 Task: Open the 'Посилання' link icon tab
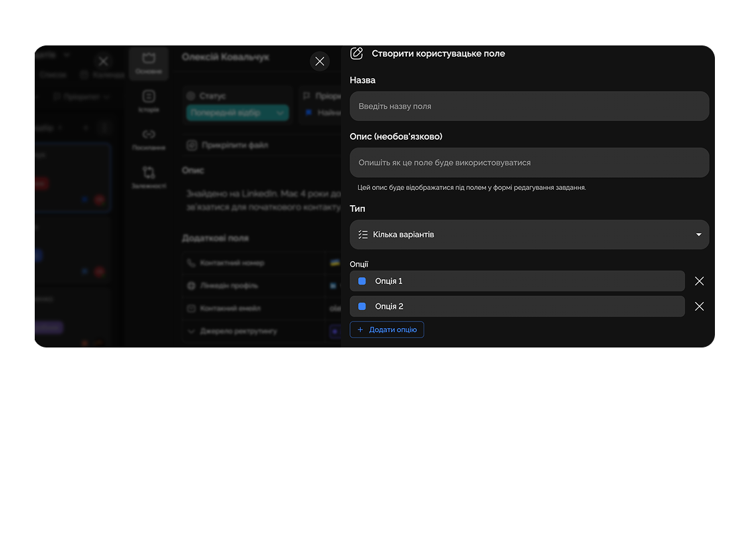148,139
